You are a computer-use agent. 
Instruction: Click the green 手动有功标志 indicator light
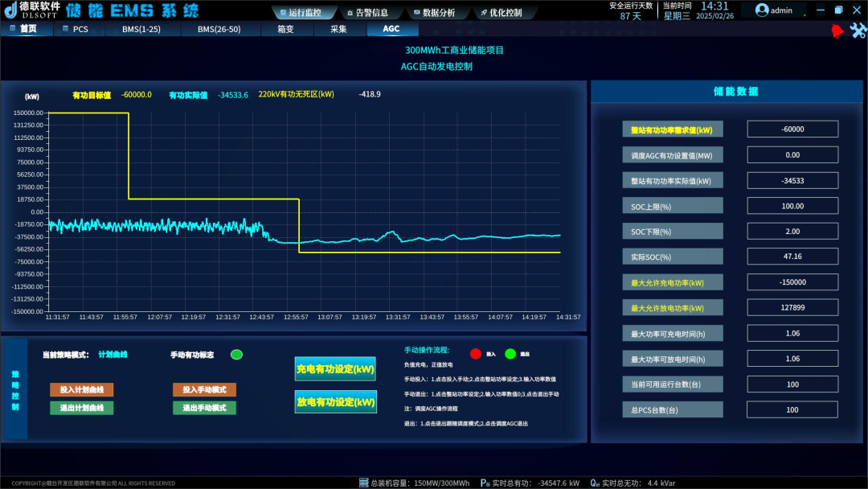(236, 354)
